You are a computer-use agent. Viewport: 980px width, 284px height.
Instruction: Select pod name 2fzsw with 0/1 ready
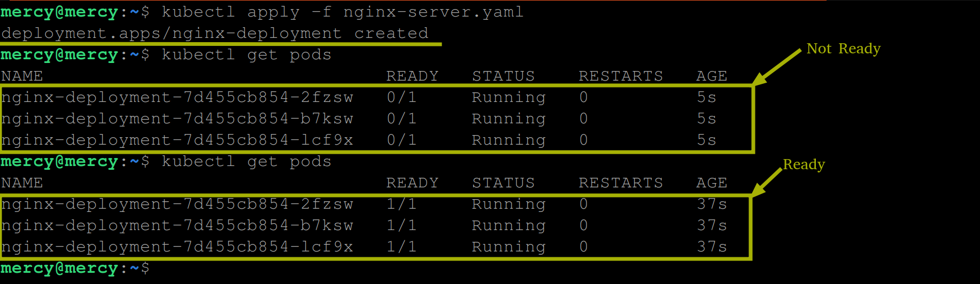[177, 97]
